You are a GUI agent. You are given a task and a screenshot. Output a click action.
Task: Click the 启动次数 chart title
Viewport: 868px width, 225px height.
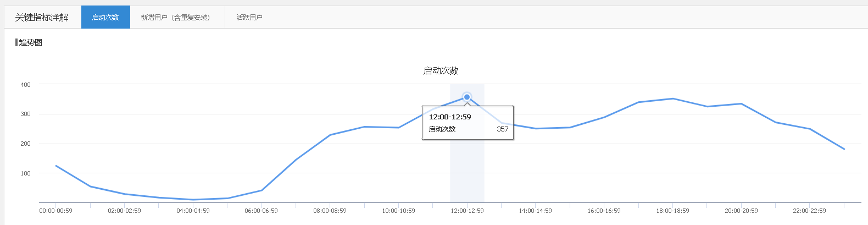click(441, 70)
